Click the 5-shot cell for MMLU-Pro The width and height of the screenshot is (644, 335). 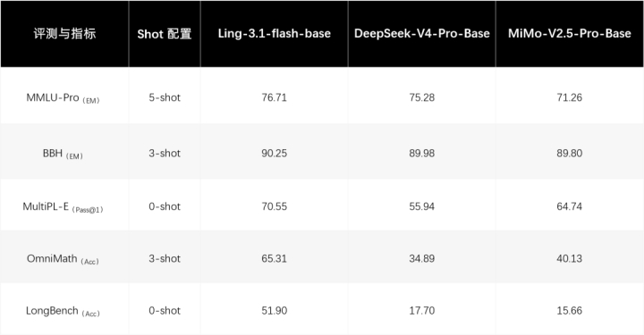pyautogui.click(x=165, y=97)
